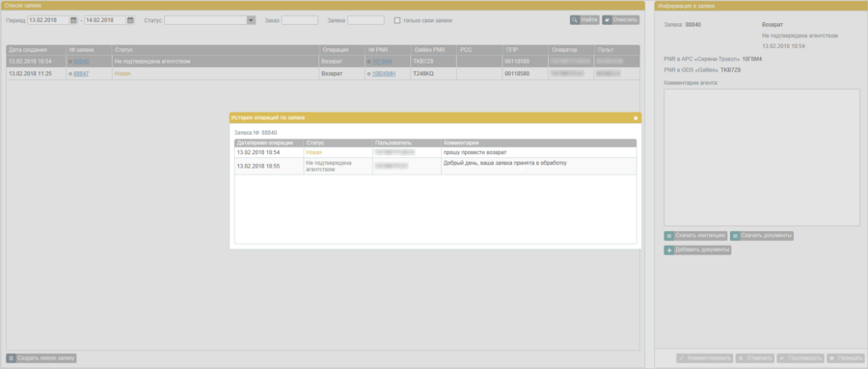Open the end date calendar picker

click(130, 20)
